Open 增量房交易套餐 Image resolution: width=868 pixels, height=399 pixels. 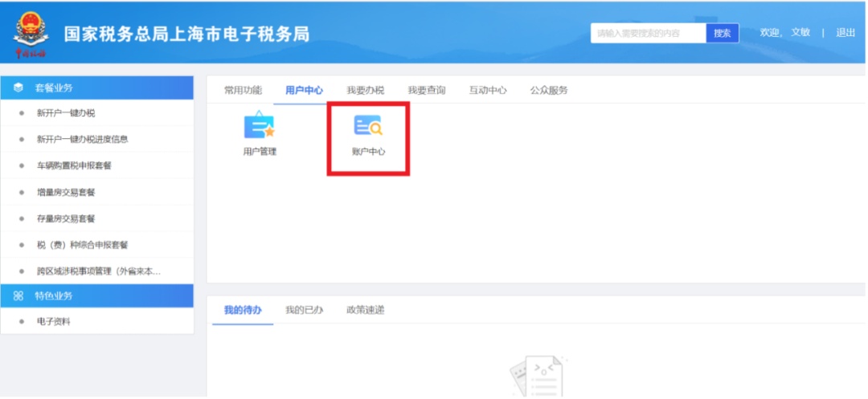coord(66,193)
